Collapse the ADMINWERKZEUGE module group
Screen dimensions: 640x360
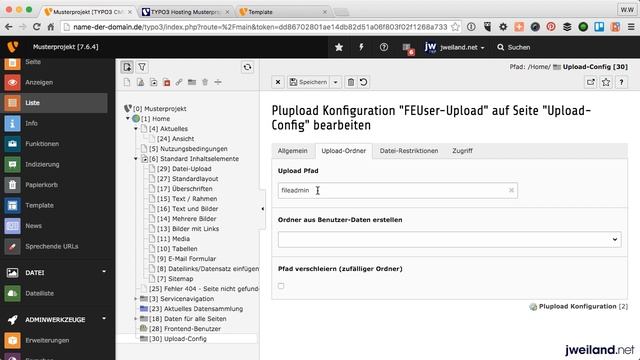[x=104, y=318]
